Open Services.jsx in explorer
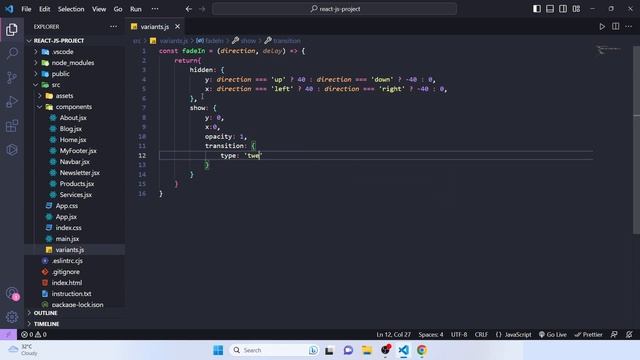640x360 pixels. [x=76, y=195]
